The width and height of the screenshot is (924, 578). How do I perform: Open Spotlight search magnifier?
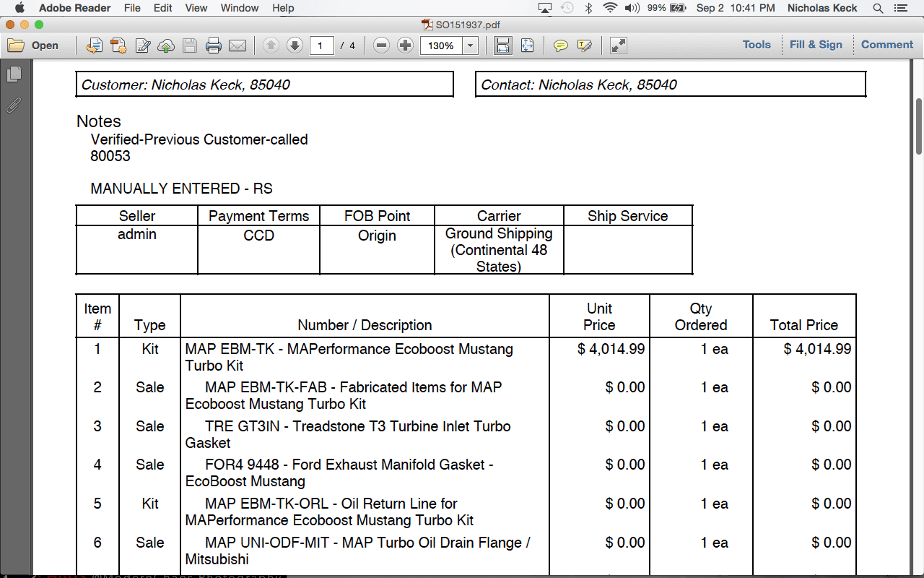tap(878, 8)
